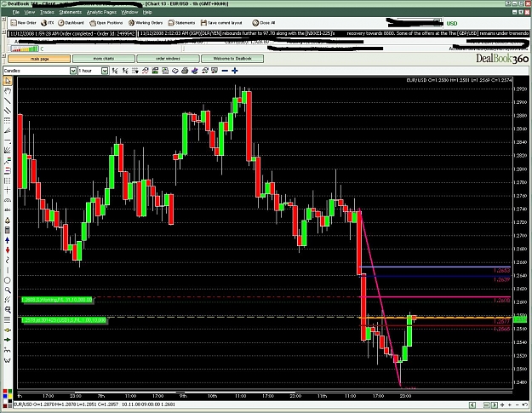
Task: Save current layout
Action: click(x=221, y=23)
